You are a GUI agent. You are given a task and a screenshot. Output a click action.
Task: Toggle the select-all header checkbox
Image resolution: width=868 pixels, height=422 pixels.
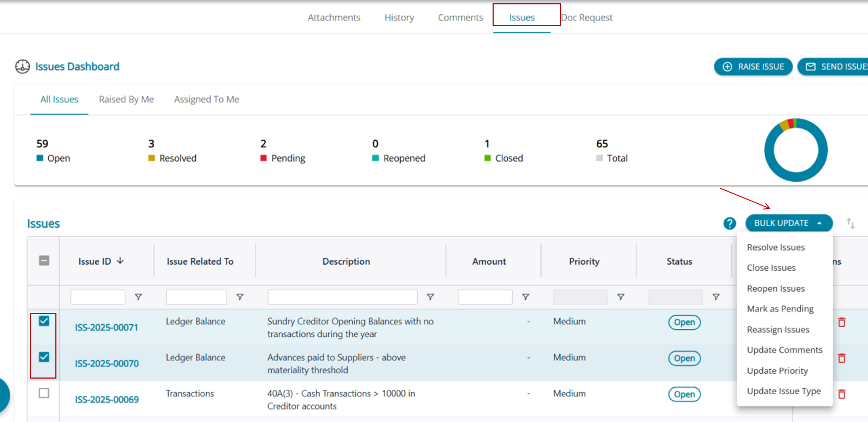coord(44,261)
